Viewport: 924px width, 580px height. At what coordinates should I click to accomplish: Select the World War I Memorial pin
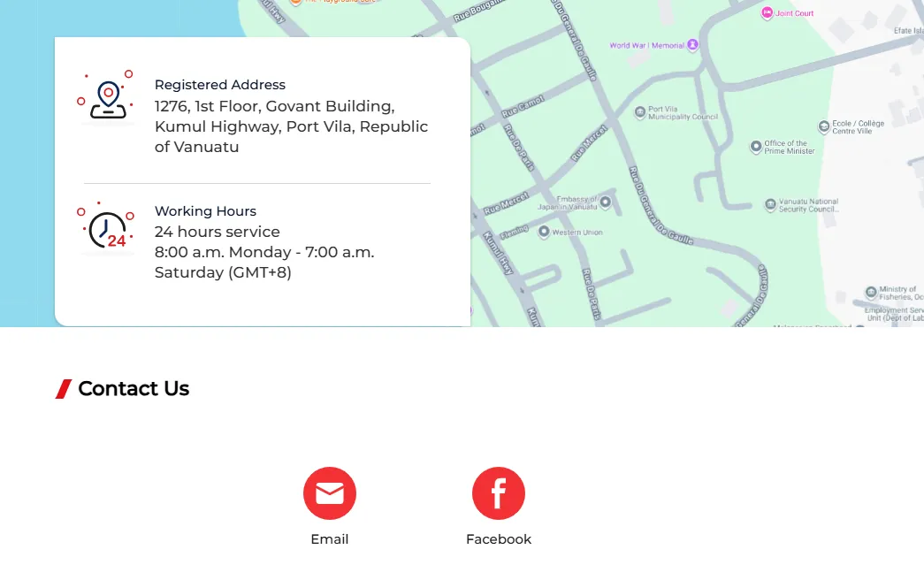(692, 45)
